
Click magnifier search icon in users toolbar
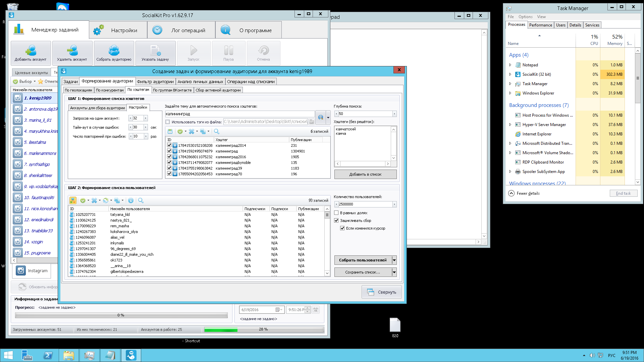pyautogui.click(x=141, y=200)
